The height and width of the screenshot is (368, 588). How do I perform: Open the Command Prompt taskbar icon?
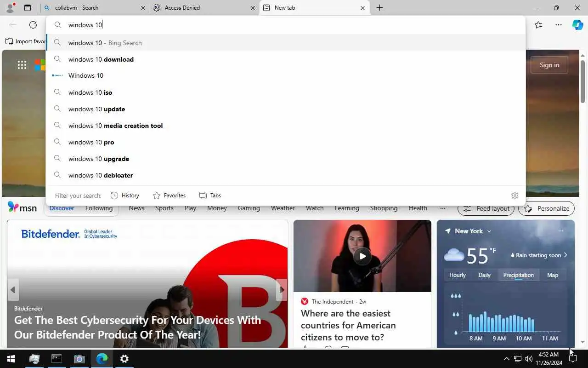[57, 359]
